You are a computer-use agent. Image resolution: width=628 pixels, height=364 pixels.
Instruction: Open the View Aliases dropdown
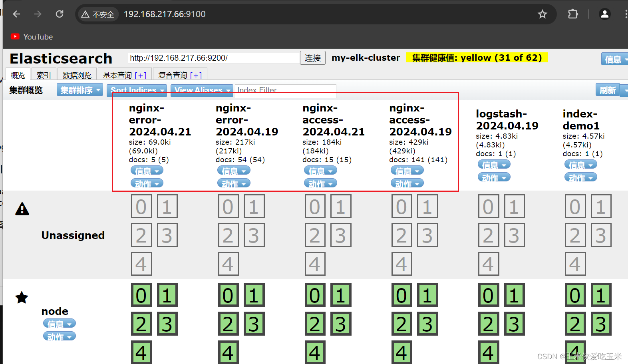(x=202, y=90)
